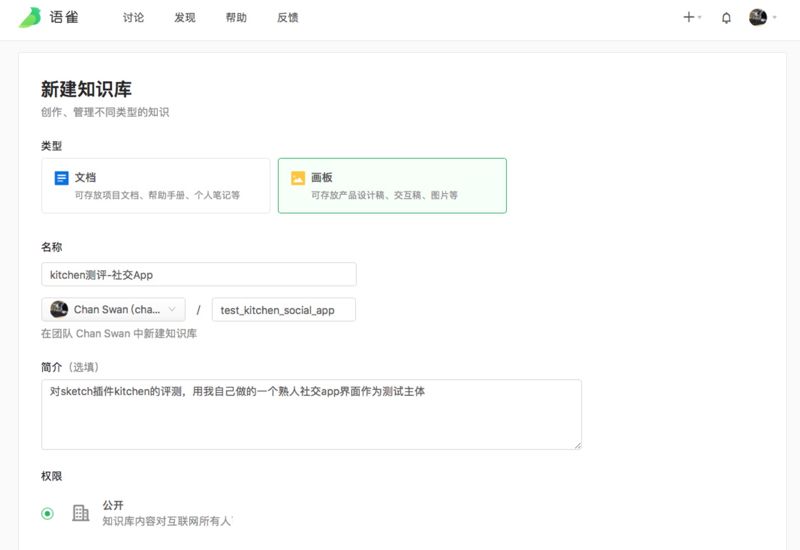Focus the 简介 description textarea

(x=311, y=414)
